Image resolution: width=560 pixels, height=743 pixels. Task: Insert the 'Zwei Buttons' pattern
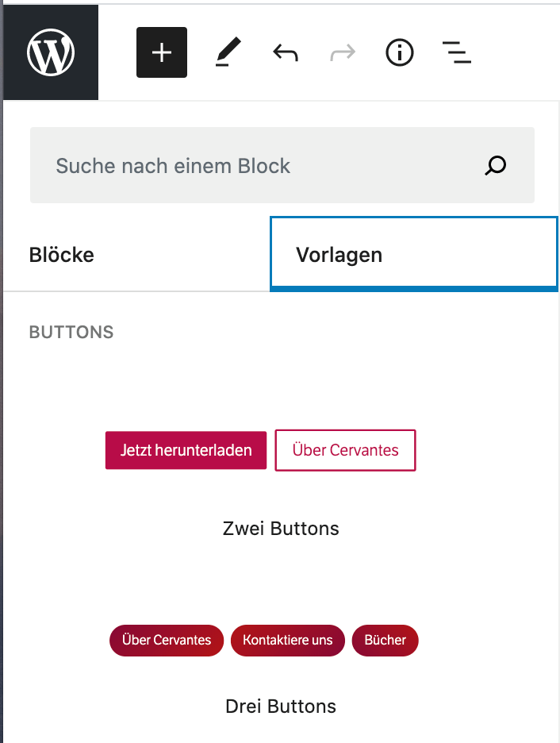(x=281, y=450)
